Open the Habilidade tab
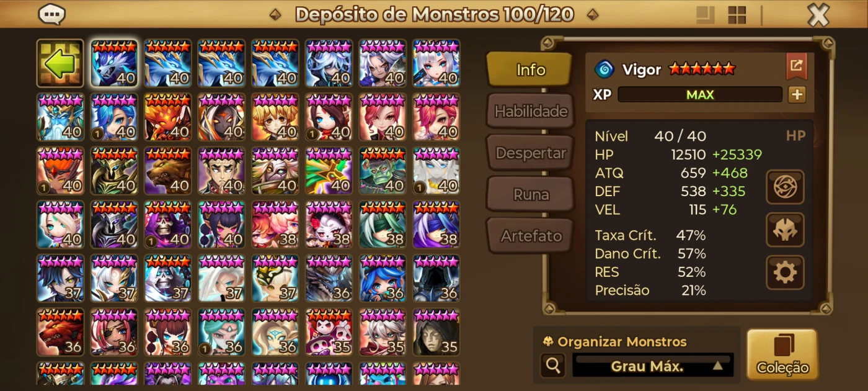Viewport: 868px width, 391px height. [530, 111]
